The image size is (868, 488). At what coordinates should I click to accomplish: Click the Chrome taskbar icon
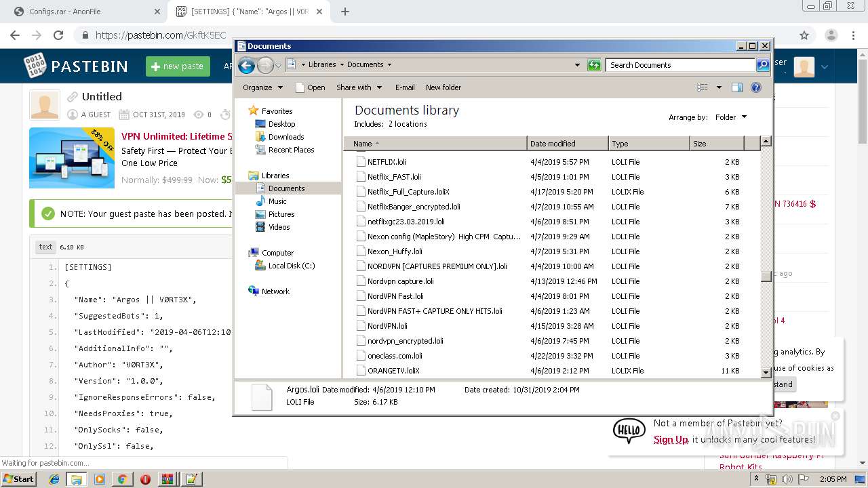122,479
